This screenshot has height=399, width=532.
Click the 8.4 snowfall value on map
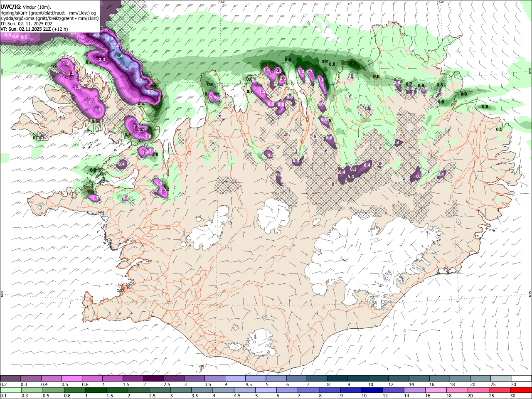(x=120, y=56)
